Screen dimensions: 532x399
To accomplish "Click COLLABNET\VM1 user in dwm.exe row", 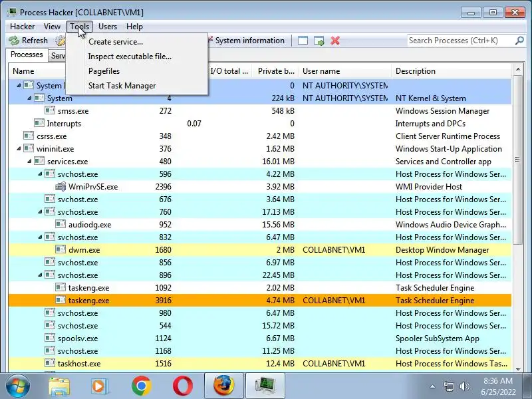I will click(x=334, y=250).
